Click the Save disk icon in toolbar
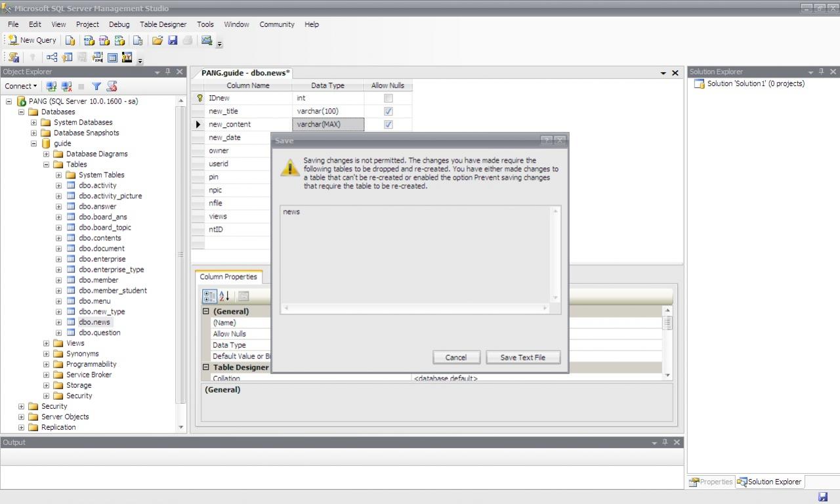 (x=173, y=40)
